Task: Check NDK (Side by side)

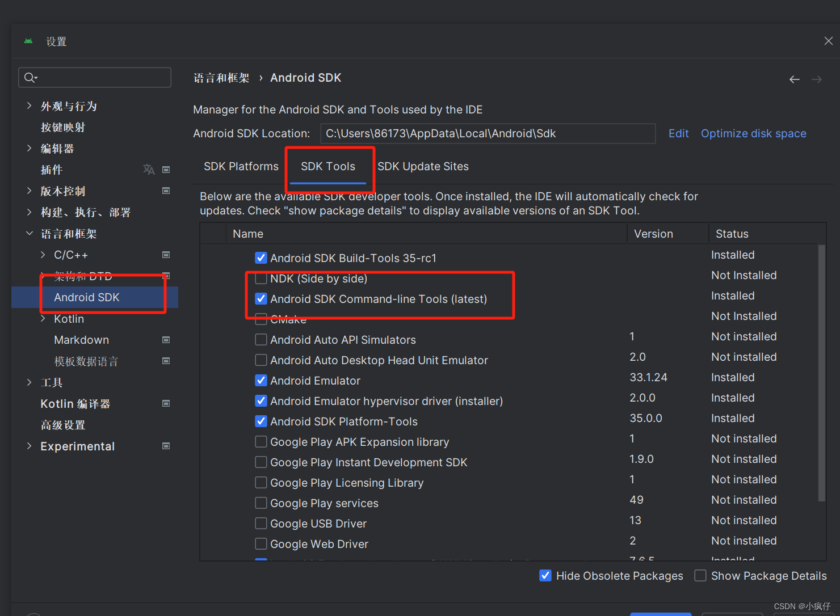Action: pyautogui.click(x=261, y=279)
